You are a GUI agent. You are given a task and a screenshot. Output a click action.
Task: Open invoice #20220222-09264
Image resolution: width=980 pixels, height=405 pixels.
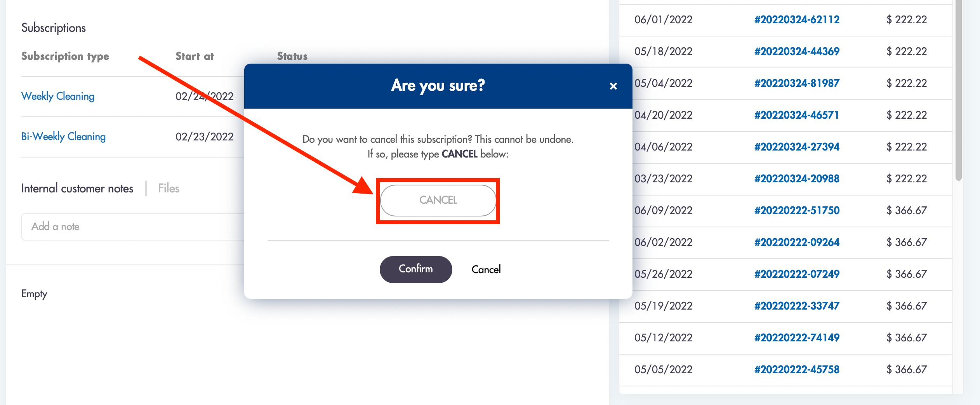pyautogui.click(x=797, y=242)
